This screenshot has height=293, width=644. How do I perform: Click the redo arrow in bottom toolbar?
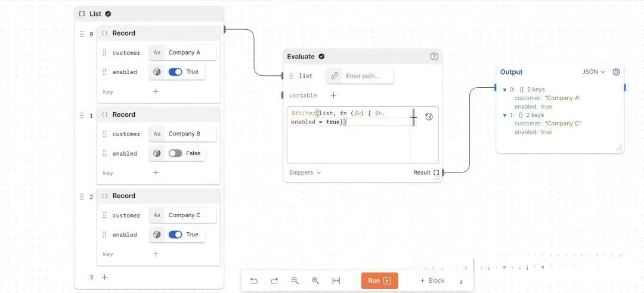coord(274,280)
